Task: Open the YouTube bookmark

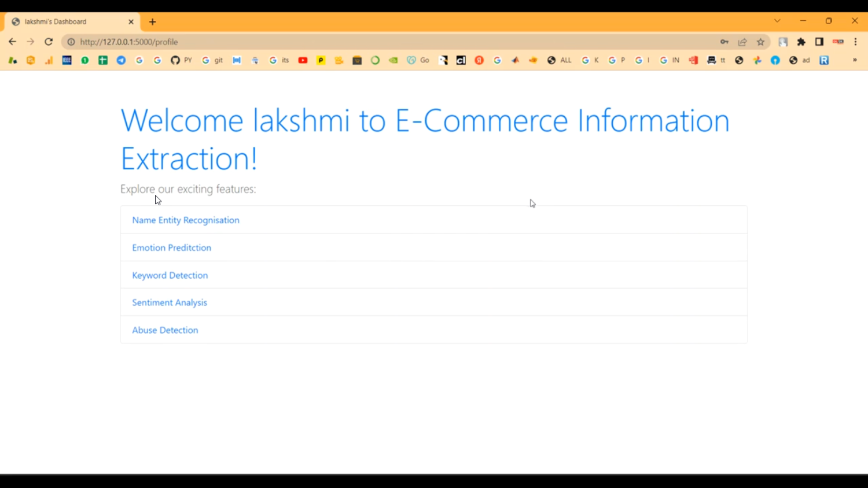Action: click(303, 60)
